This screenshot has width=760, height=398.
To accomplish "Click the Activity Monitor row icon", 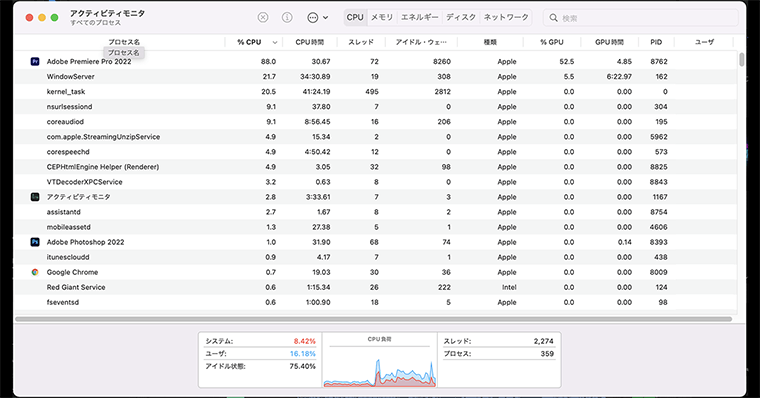I will point(35,197).
